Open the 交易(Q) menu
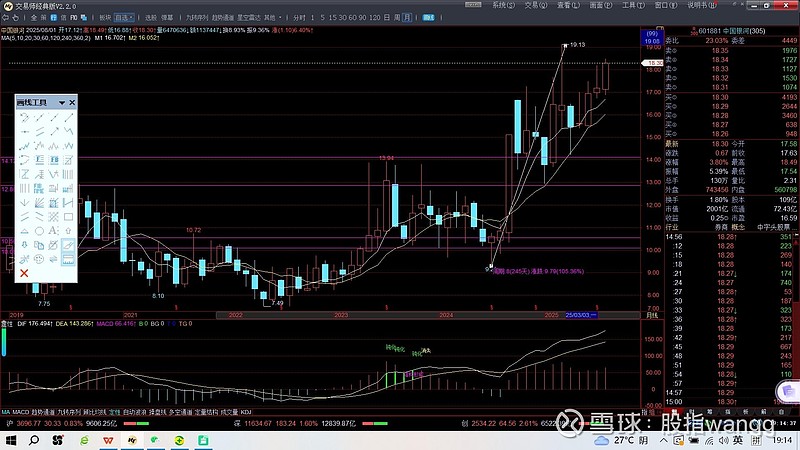The image size is (800, 450). (x=536, y=5)
